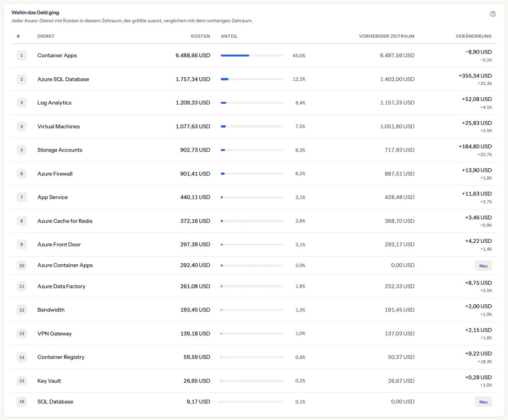Screen dimensions: 508x420
Task: Click the cost 6.488,66 USD
Action: [193, 55]
